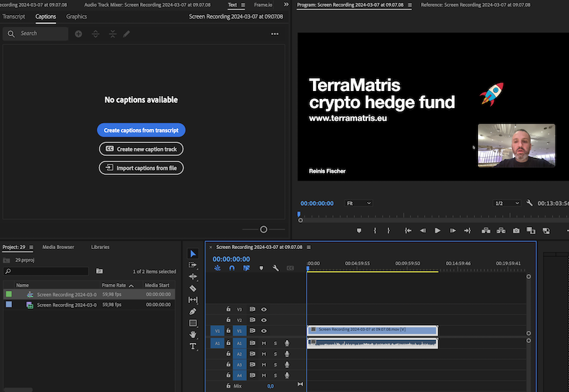Click the merge captions icon
Screen dimensions: 569x392
(112, 33)
